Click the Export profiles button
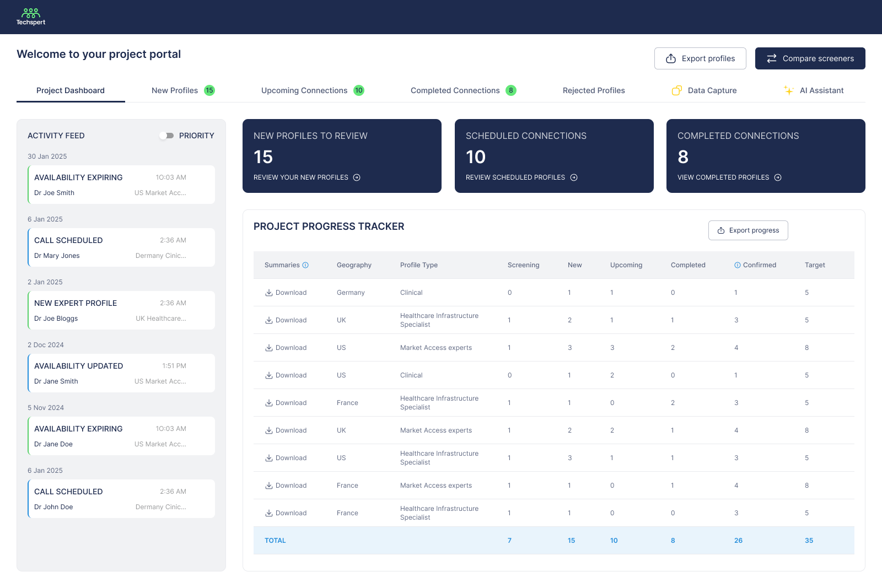The height and width of the screenshot is (588, 882). click(700, 58)
